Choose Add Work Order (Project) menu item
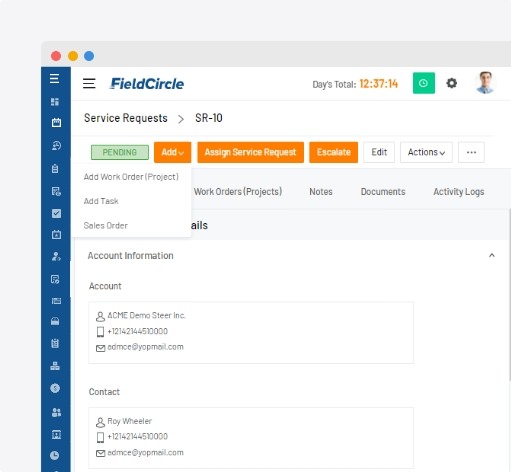 click(x=131, y=177)
